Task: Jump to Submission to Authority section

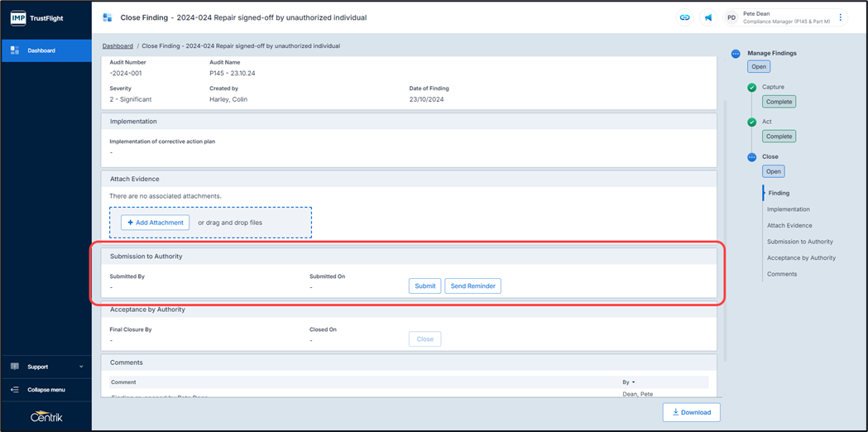Action: pos(799,242)
